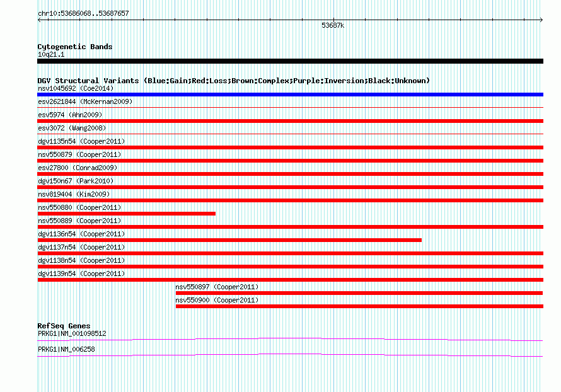Select the magenta PRKG1|NM_006258 gene track line
Image resolution: width=561 pixels, height=392 pixels.
(290, 355)
